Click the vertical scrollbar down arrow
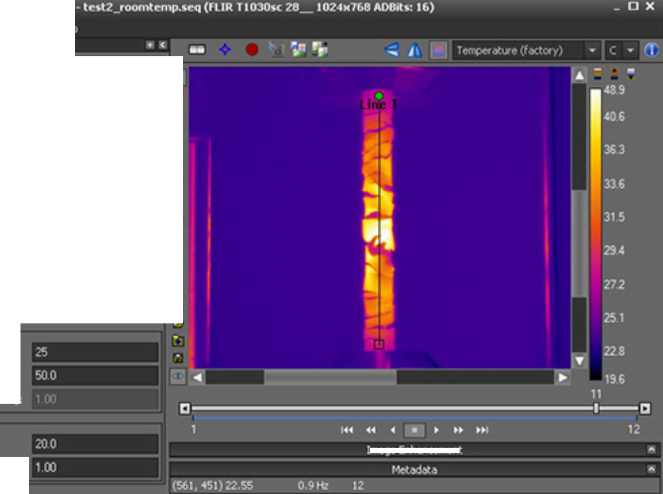 579,360
